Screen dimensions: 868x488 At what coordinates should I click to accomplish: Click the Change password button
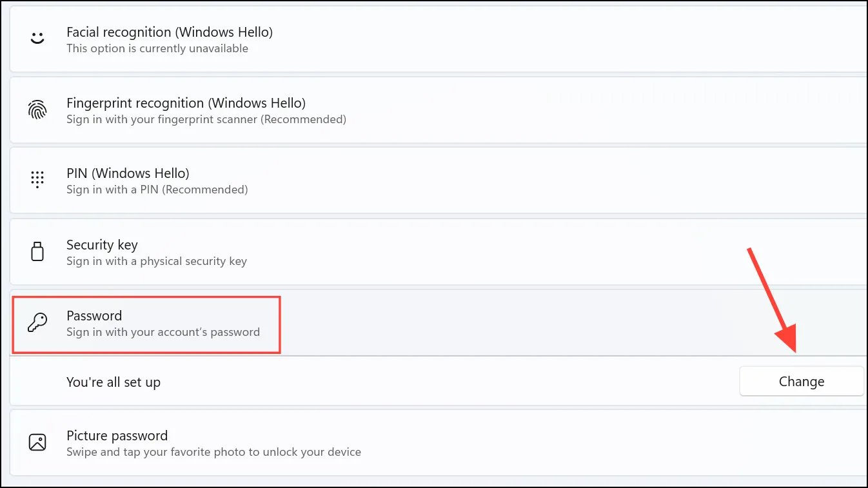802,382
